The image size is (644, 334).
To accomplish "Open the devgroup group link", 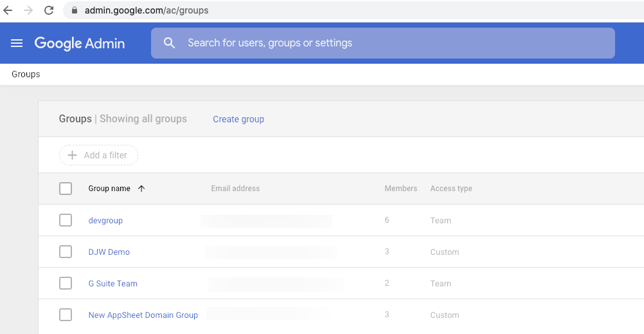I will tap(105, 221).
